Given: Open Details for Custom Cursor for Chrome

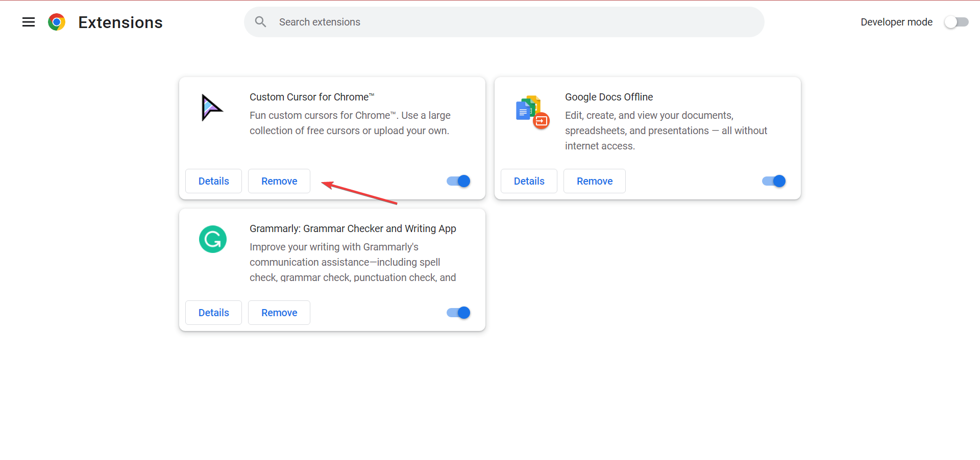Looking at the screenshot, I should (x=213, y=181).
